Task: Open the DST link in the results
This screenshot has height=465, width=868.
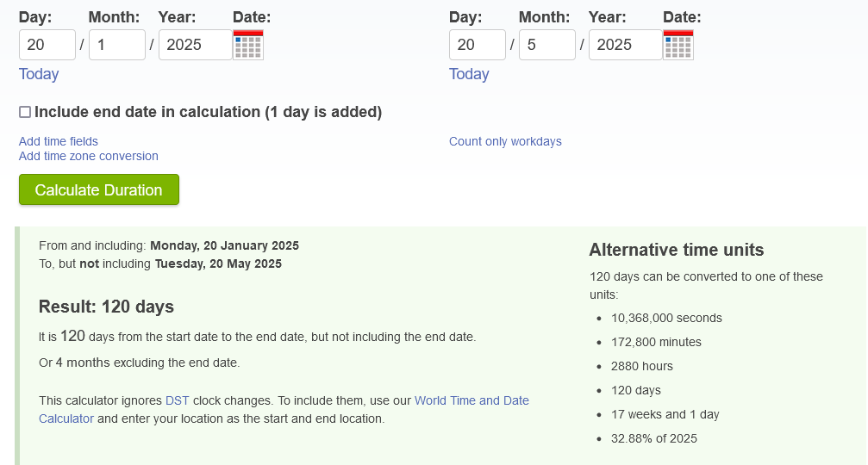Action: click(x=177, y=400)
